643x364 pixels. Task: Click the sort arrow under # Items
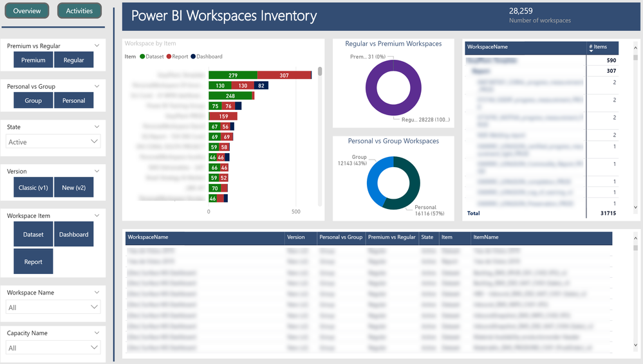(x=591, y=51)
